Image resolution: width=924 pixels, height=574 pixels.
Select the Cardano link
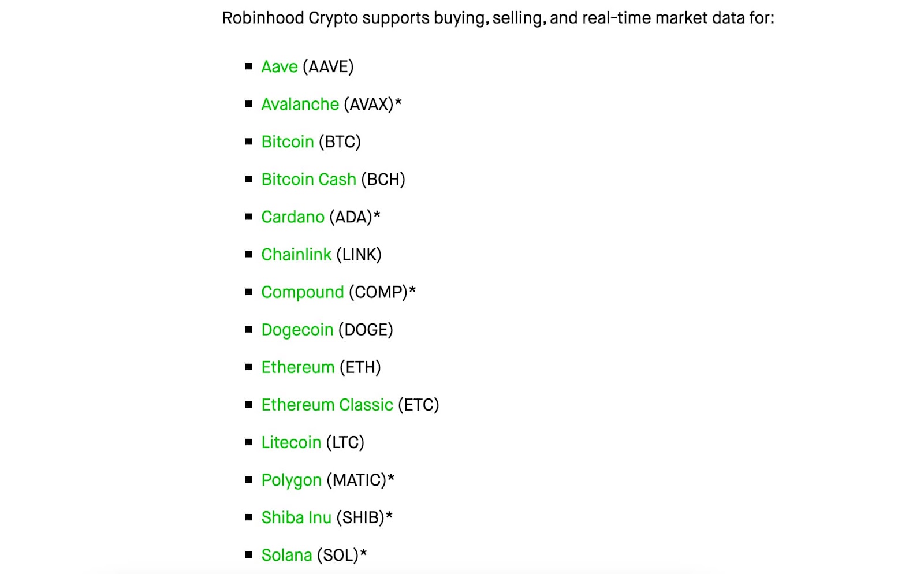[293, 217]
